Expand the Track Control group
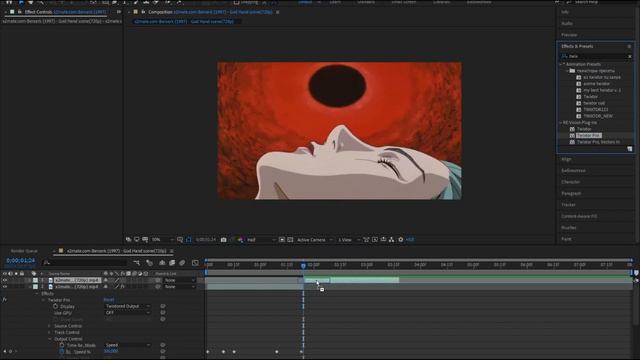 coord(50,333)
